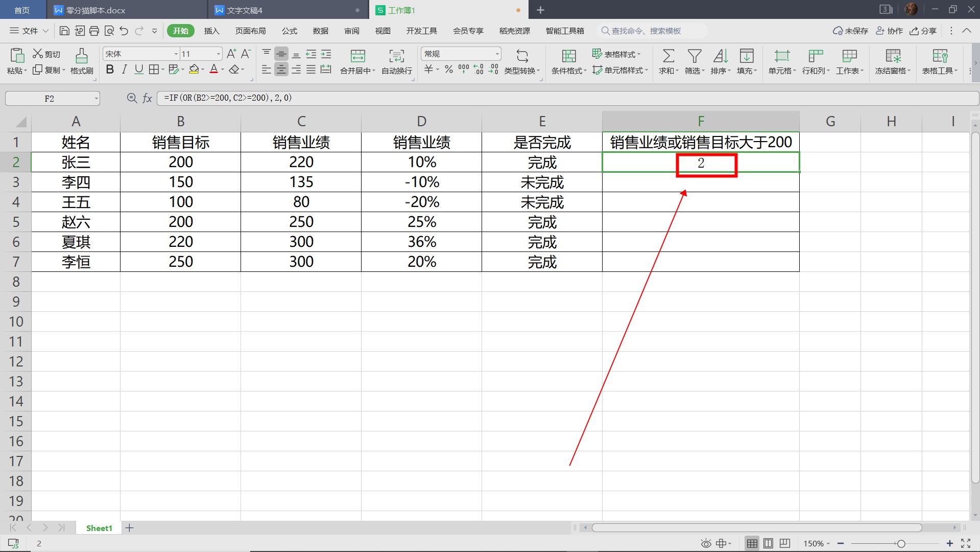Click the Collaborate (协作) button
This screenshot has width=980, height=552.
[890, 31]
